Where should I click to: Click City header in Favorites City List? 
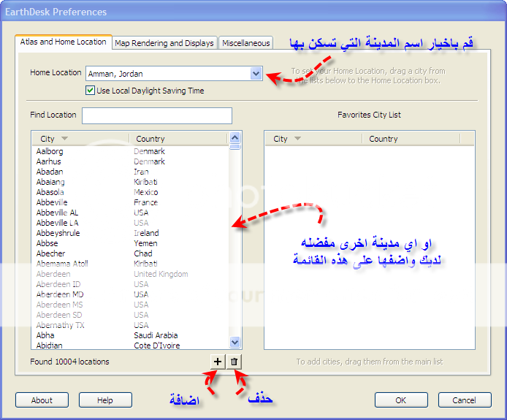[x=281, y=139]
